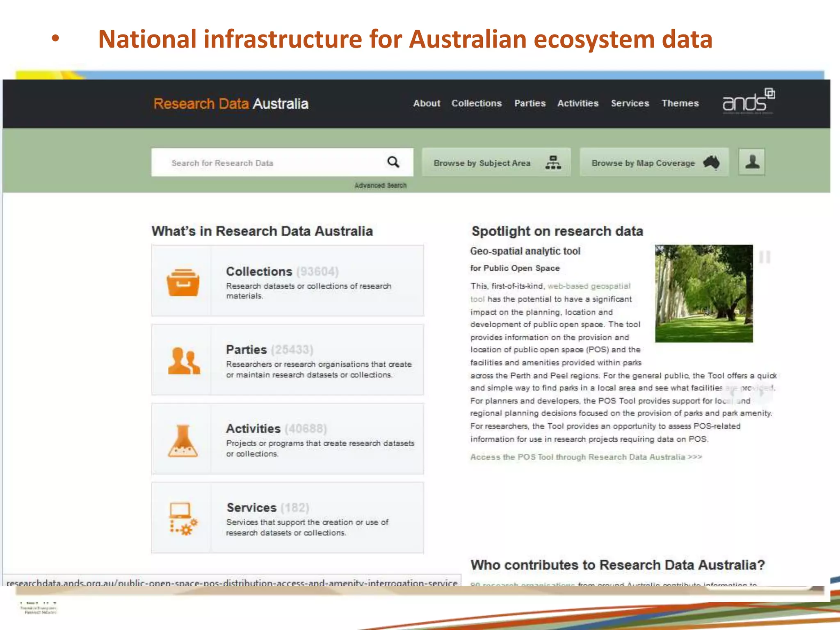Open Parties in the top navigation

(530, 103)
